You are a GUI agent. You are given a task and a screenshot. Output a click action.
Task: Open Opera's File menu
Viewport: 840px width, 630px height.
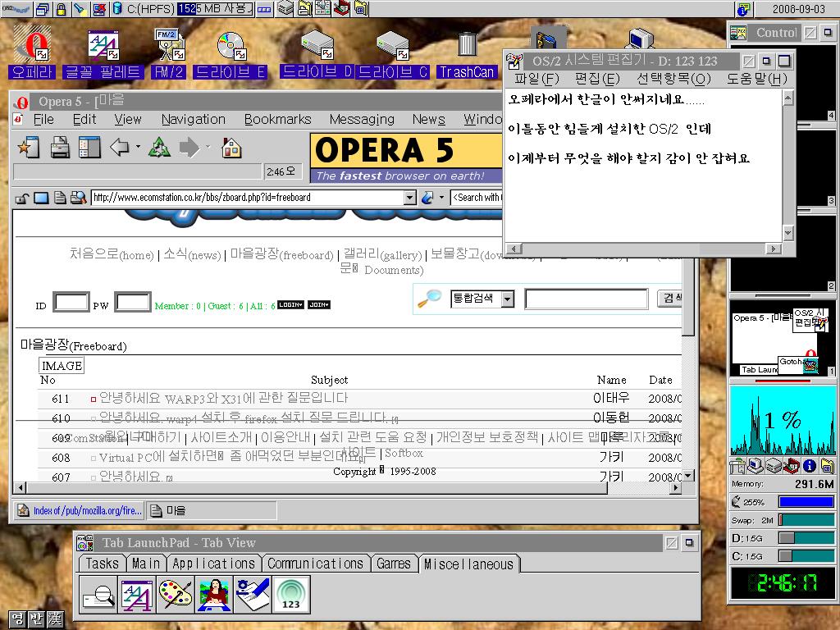43,120
